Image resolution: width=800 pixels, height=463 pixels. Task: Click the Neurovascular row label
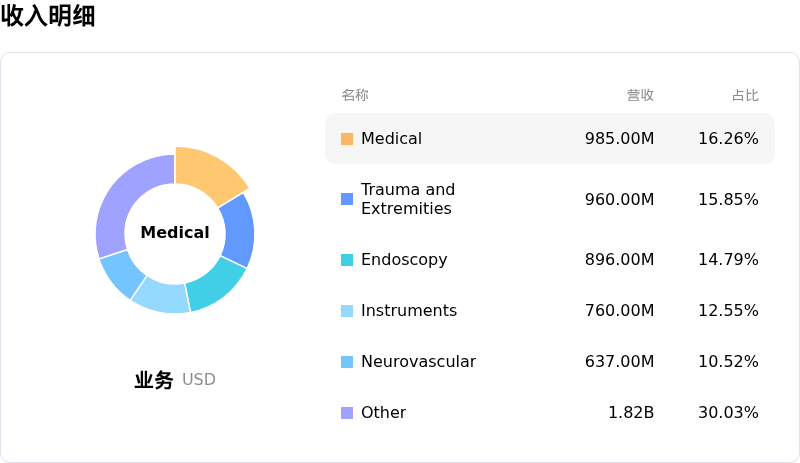click(418, 362)
